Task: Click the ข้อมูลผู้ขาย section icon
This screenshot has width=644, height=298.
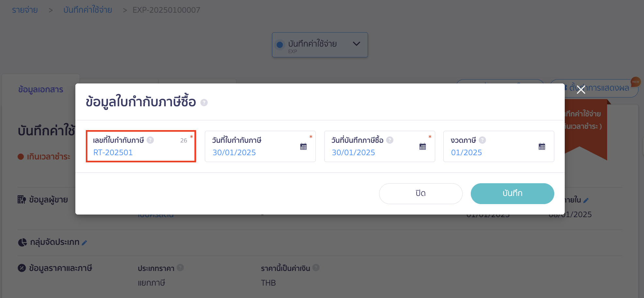Action: (x=22, y=199)
